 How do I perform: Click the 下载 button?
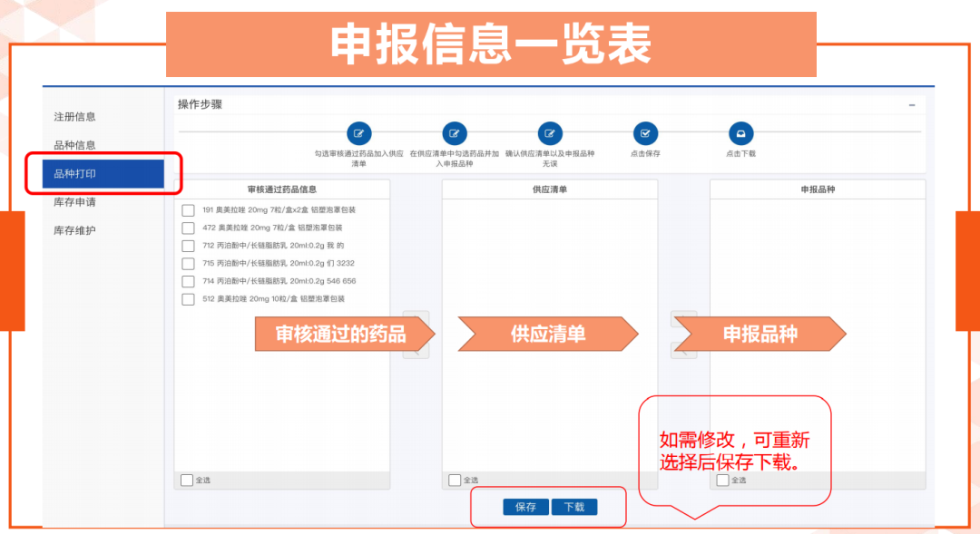click(x=573, y=507)
